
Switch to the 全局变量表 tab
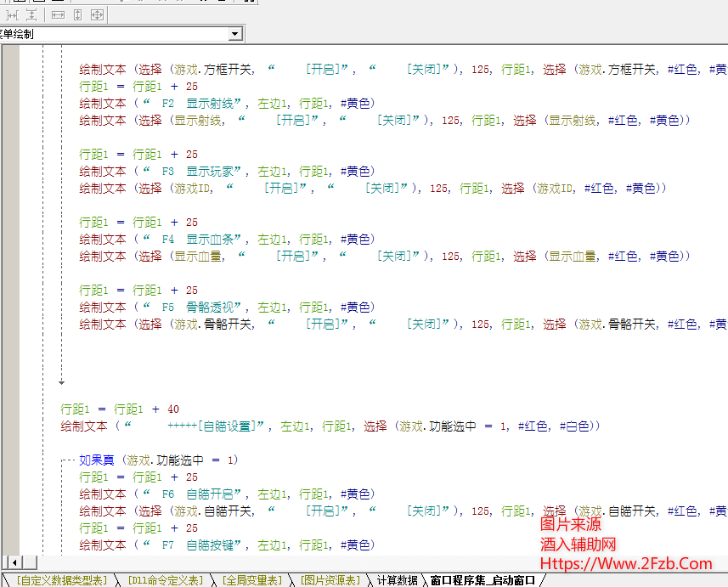pyautogui.click(x=251, y=580)
